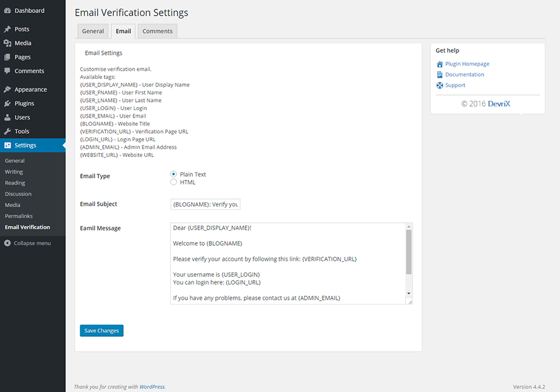Image resolution: width=560 pixels, height=392 pixels.
Task: Click the Posts pushpin icon
Action: [7, 29]
